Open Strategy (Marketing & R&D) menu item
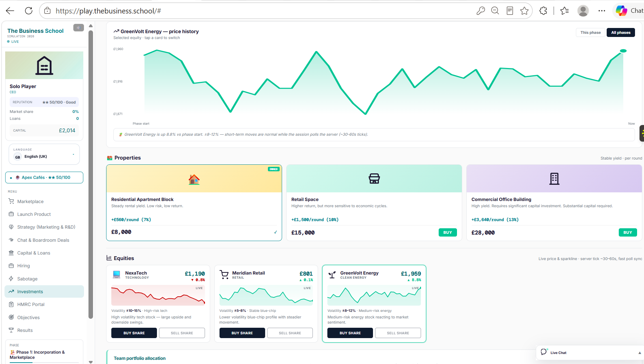The image size is (644, 364). tap(44, 227)
